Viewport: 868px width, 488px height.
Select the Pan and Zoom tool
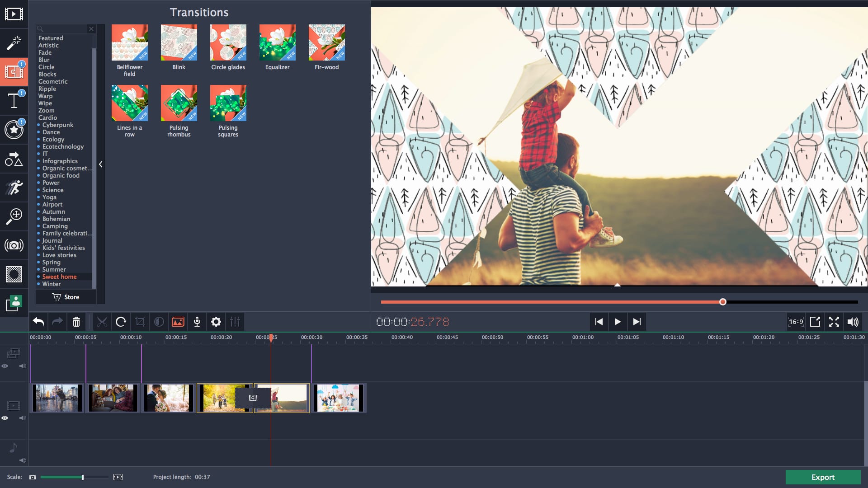pyautogui.click(x=14, y=216)
